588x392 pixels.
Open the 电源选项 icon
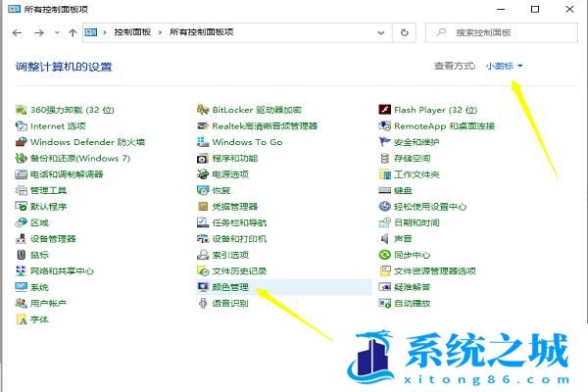203,174
